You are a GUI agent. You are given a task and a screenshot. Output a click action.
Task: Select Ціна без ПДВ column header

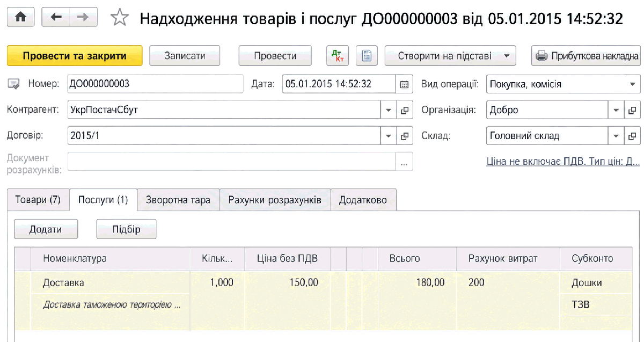(287, 258)
